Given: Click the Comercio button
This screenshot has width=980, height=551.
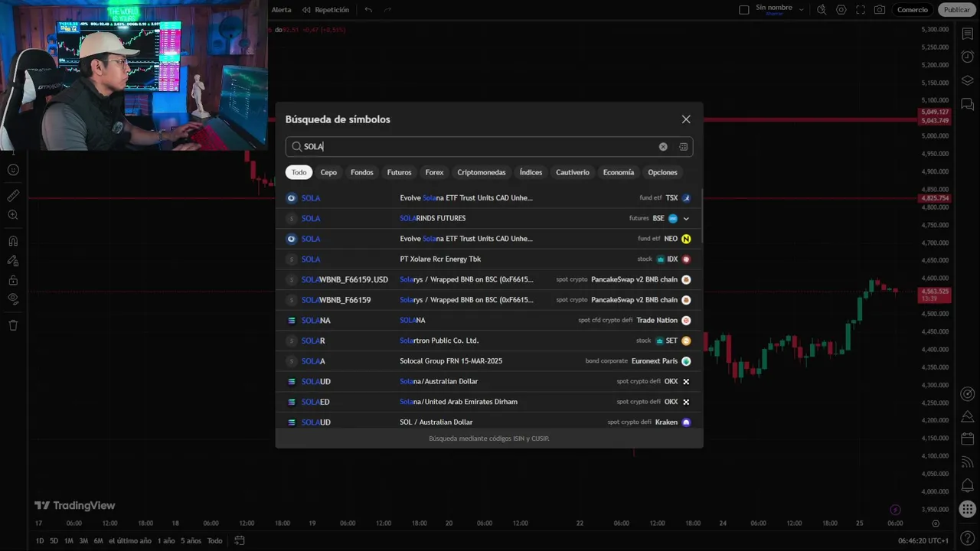Looking at the screenshot, I should pyautogui.click(x=912, y=10).
